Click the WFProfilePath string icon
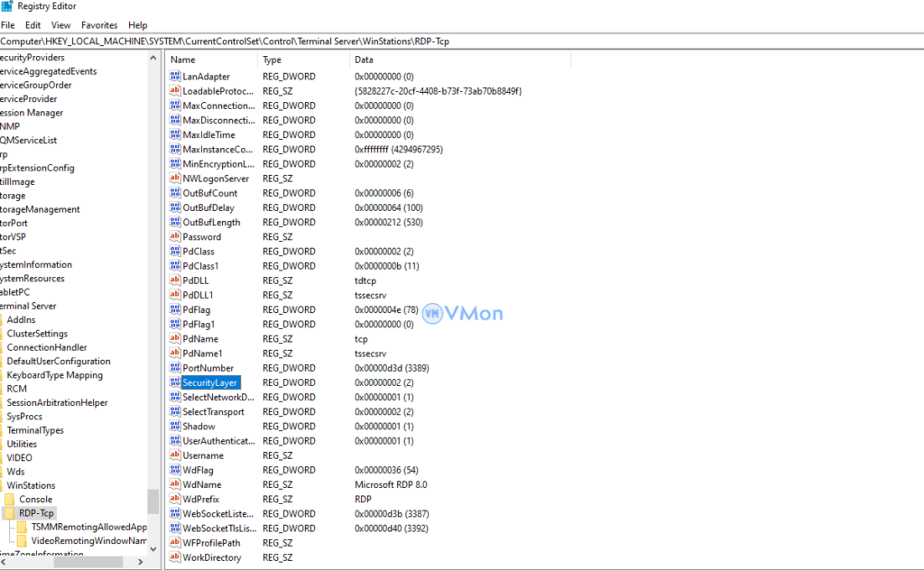Image resolution: width=924 pixels, height=570 pixels. [x=174, y=542]
